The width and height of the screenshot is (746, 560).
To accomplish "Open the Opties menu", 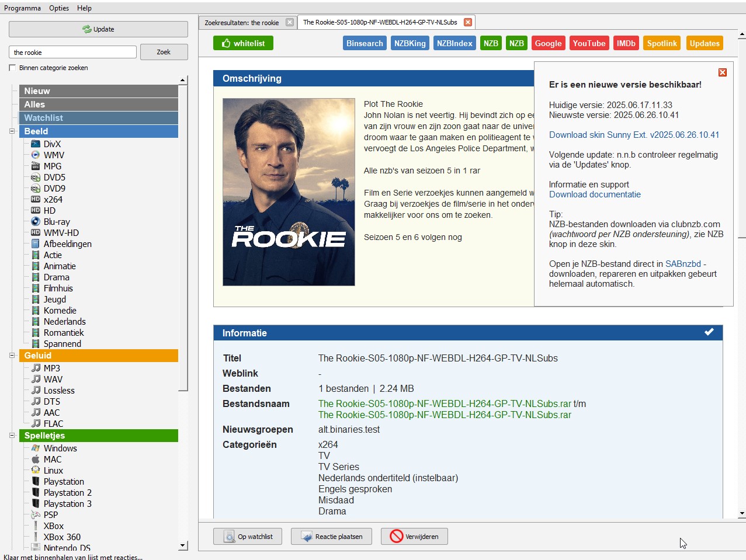I will coord(59,8).
